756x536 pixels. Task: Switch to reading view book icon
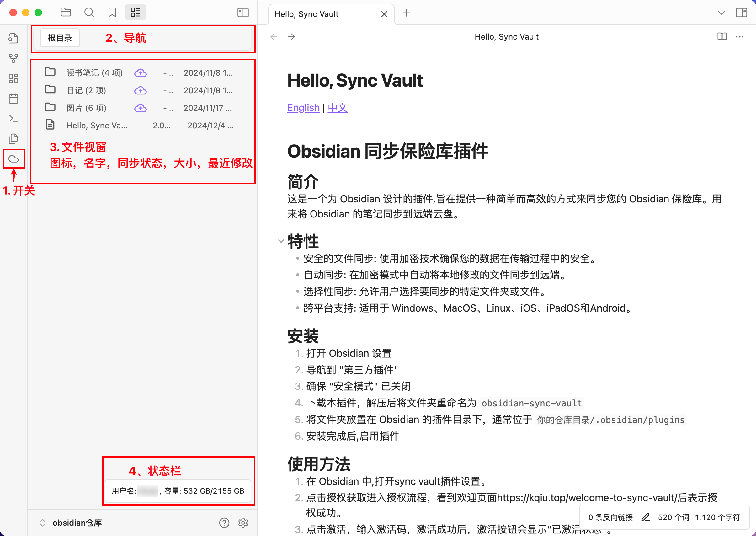click(x=722, y=37)
